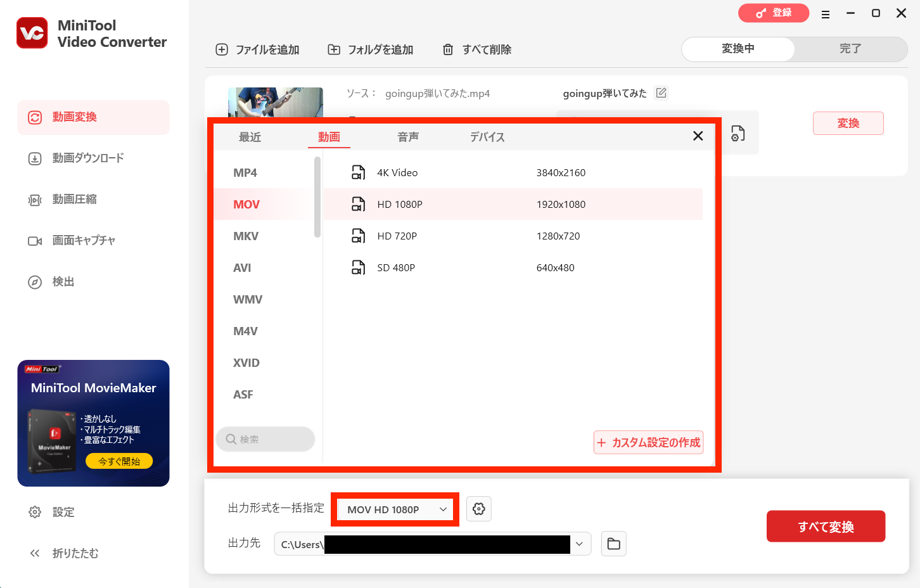Screen dimensions: 920x588
Task: Click the video thumbnail of goingup弾いてみた
Action: tap(276, 103)
